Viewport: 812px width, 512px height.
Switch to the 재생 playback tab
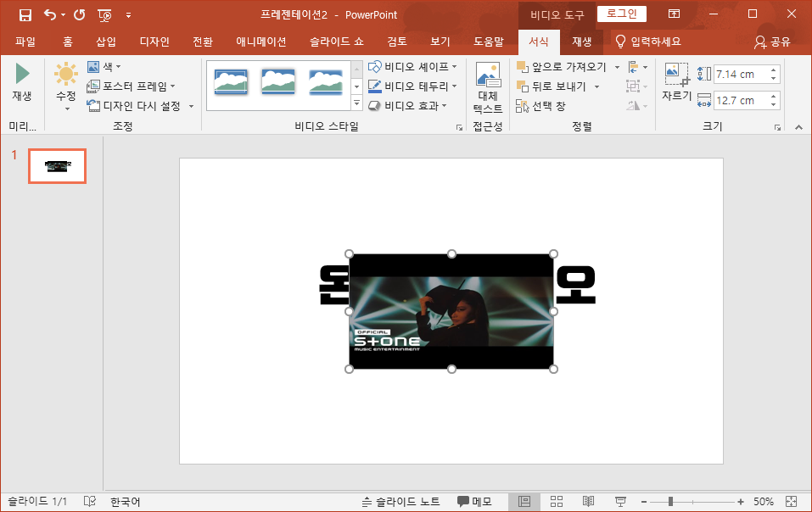(581, 42)
